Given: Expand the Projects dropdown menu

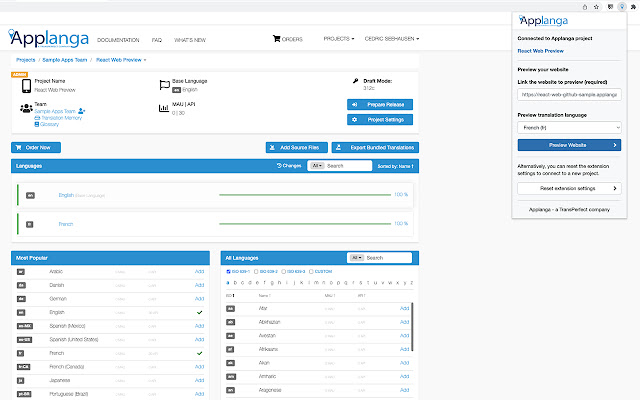Looking at the screenshot, I should (x=338, y=39).
